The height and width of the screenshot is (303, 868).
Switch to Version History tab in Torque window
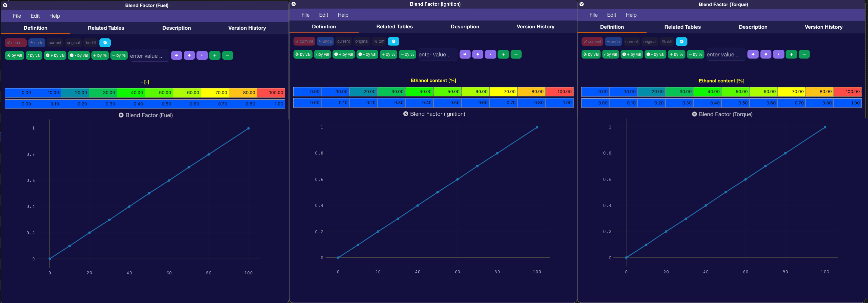[824, 27]
